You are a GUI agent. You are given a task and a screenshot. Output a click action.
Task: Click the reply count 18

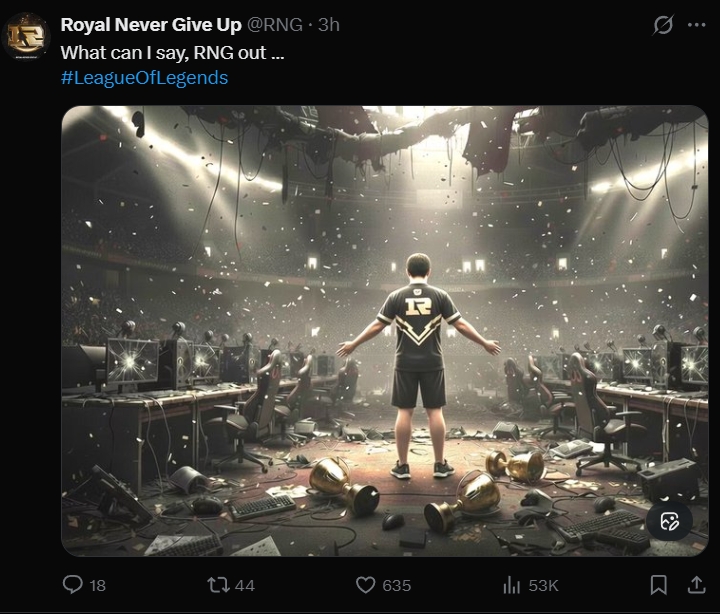[97, 585]
